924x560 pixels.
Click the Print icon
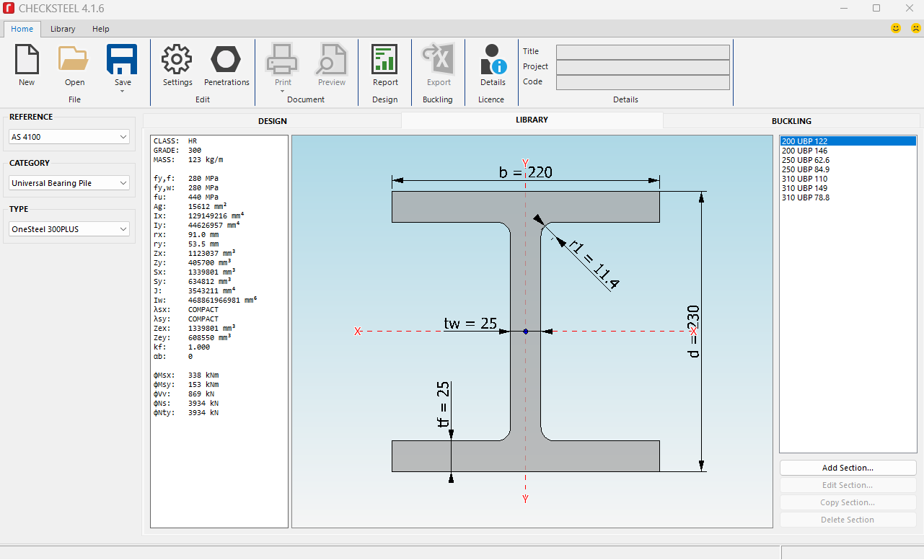[282, 60]
